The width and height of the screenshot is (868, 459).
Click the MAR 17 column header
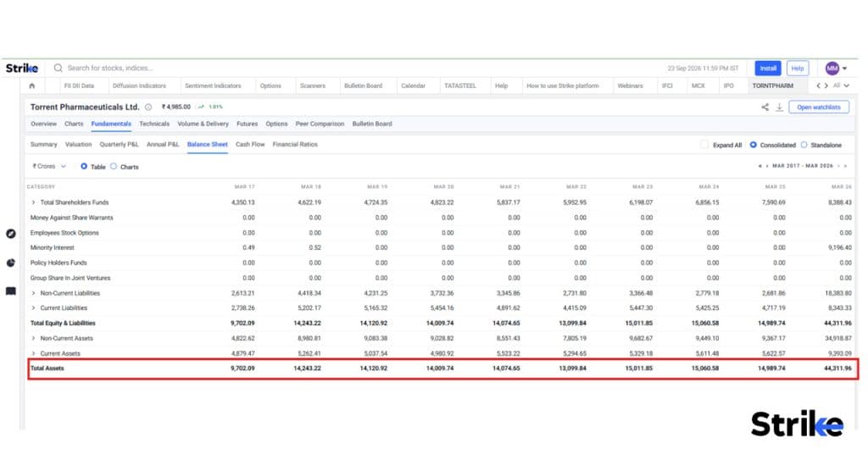(245, 187)
